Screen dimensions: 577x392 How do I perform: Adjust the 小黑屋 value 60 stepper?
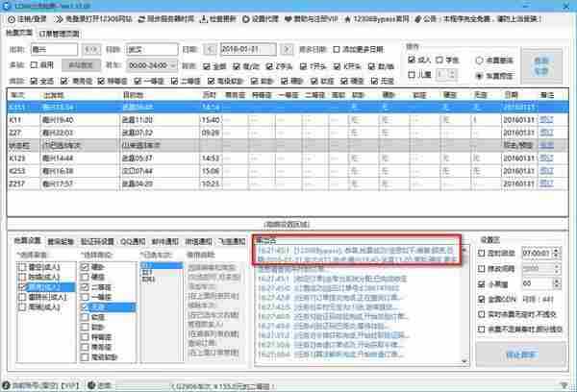[557, 283]
